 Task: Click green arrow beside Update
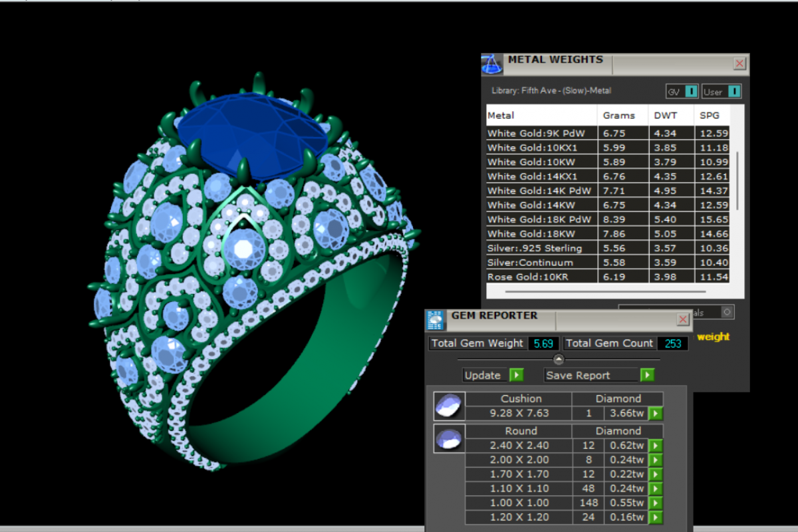(516, 375)
